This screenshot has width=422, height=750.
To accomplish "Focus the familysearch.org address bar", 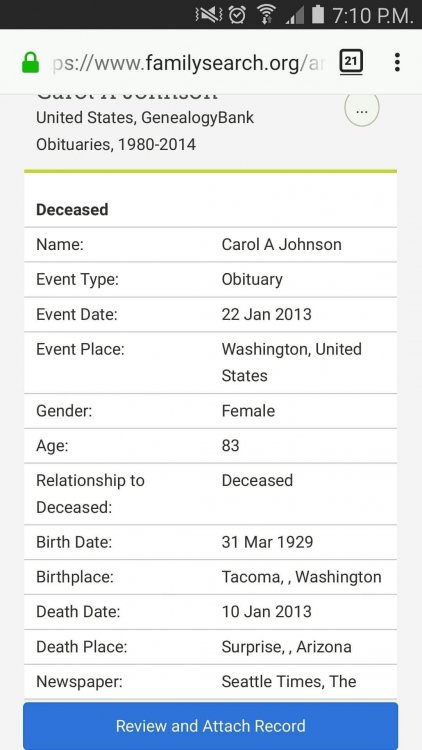I will 188,63.
